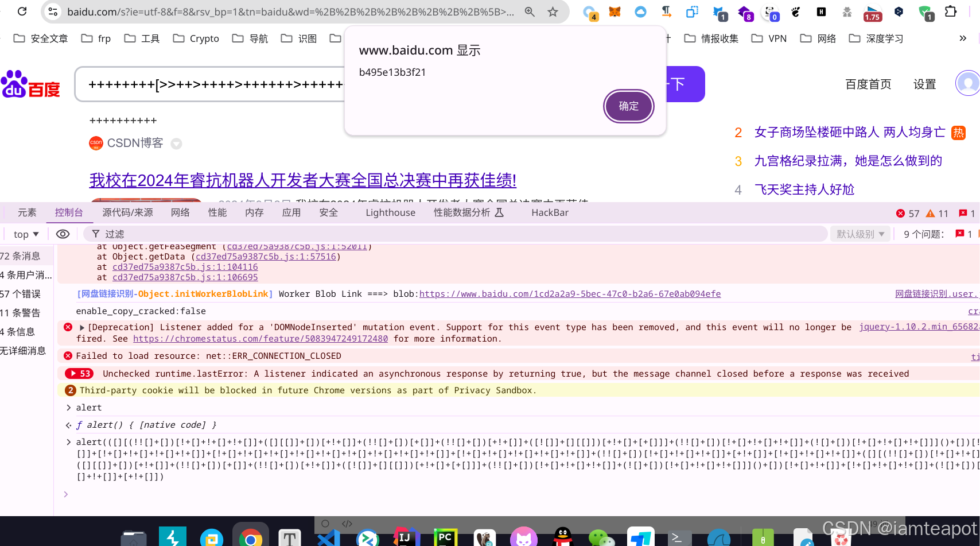
Task: Open the purple extension with badge 8
Action: point(745,13)
